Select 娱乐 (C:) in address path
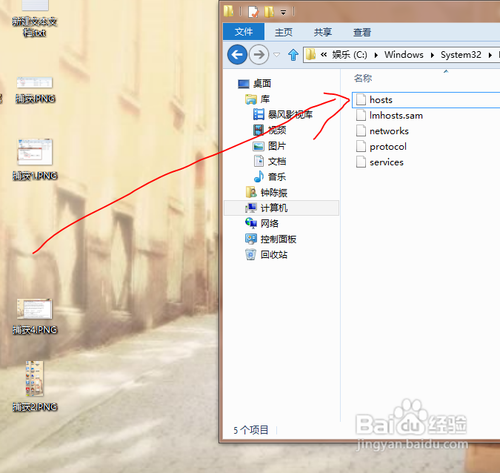This screenshot has height=473, width=500. [x=349, y=55]
